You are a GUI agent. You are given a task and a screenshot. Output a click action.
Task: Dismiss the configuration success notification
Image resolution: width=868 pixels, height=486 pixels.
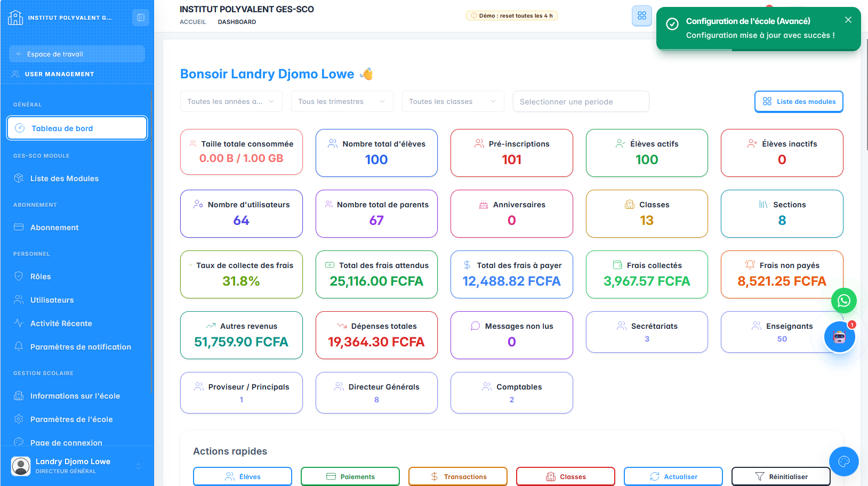pyautogui.click(x=848, y=20)
